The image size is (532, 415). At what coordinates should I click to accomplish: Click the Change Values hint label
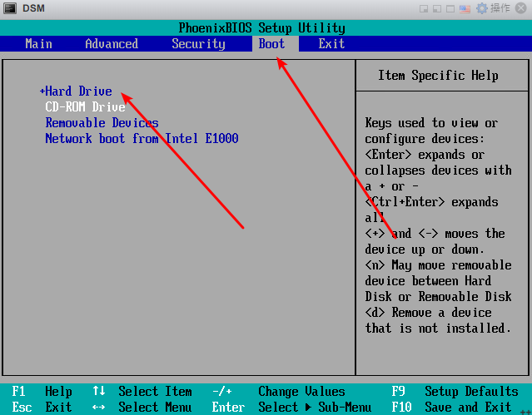tap(301, 392)
